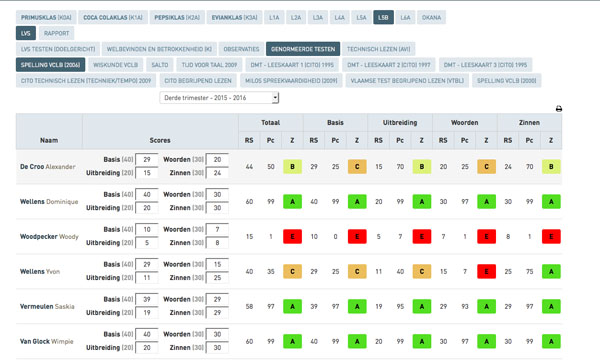The width and height of the screenshot is (600, 360).
Task: Select the active L5B class tab
Action: point(383,17)
